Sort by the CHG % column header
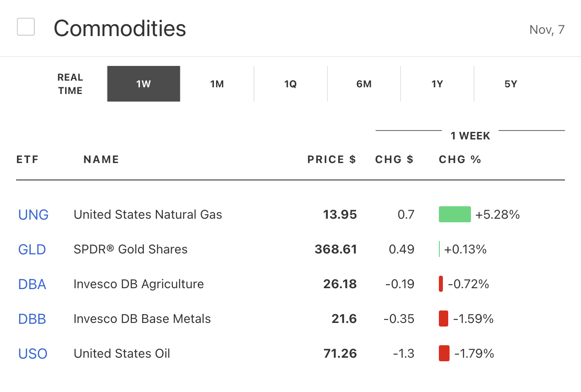The height and width of the screenshot is (392, 581). coord(460,160)
